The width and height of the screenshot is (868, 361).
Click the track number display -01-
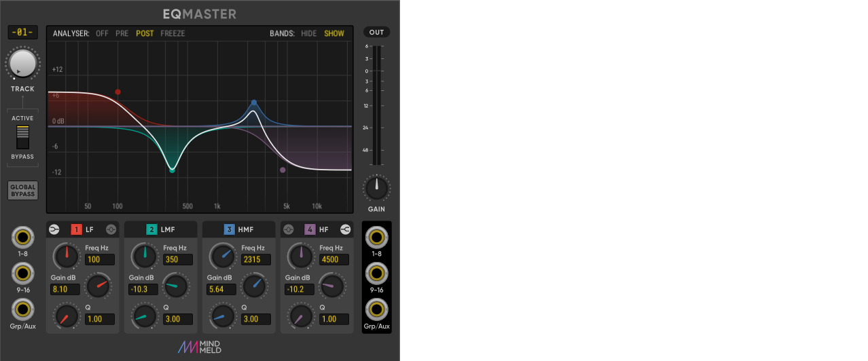click(x=22, y=32)
